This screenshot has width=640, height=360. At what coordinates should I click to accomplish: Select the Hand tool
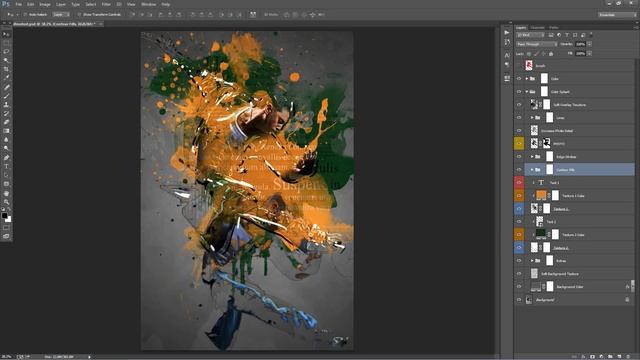[x=6, y=193]
